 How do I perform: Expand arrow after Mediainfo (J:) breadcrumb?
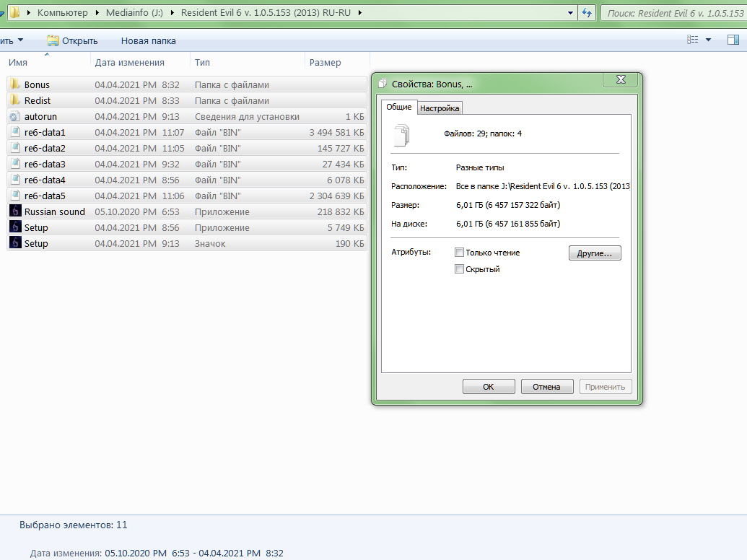172,13
